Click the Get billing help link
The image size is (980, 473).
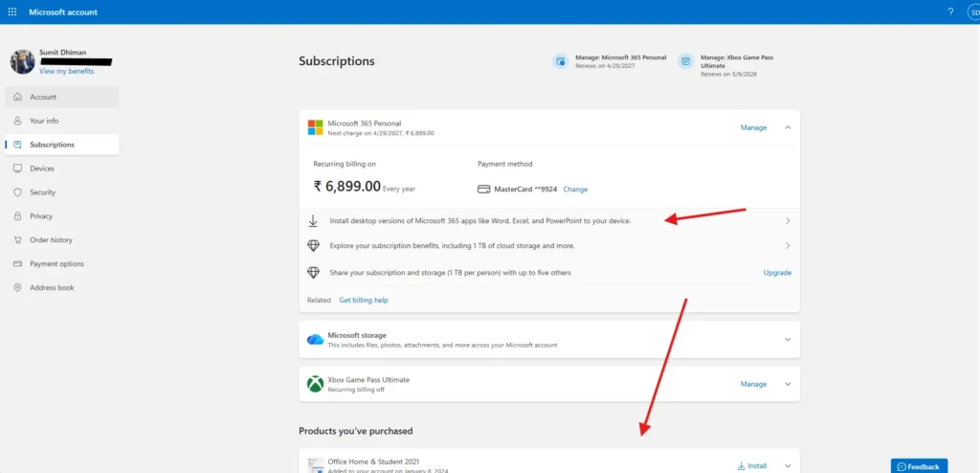tap(364, 300)
